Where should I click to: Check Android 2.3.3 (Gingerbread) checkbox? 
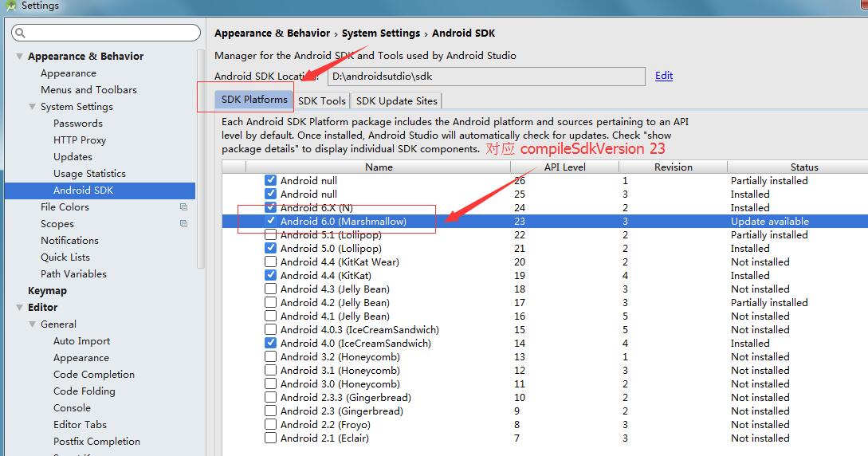[x=270, y=397]
